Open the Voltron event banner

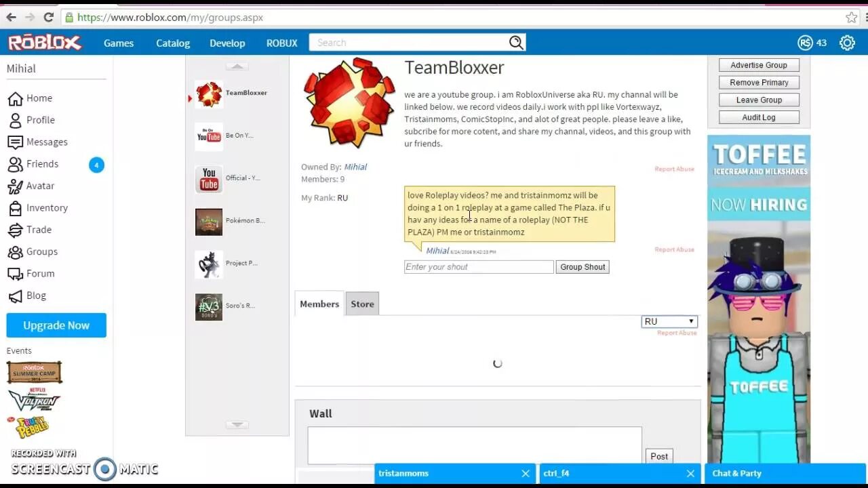(34, 399)
